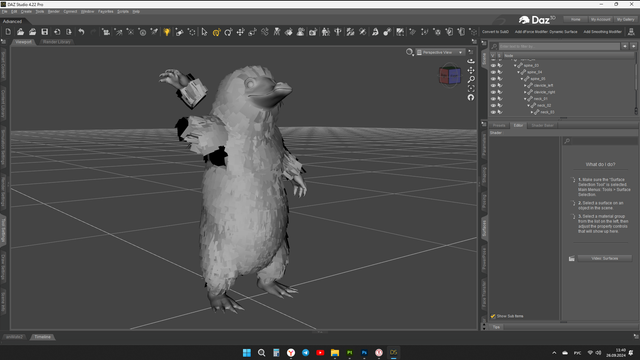Toggle visibility eye for spine_03
Viewport: 640px width, 360px height.
493,65
